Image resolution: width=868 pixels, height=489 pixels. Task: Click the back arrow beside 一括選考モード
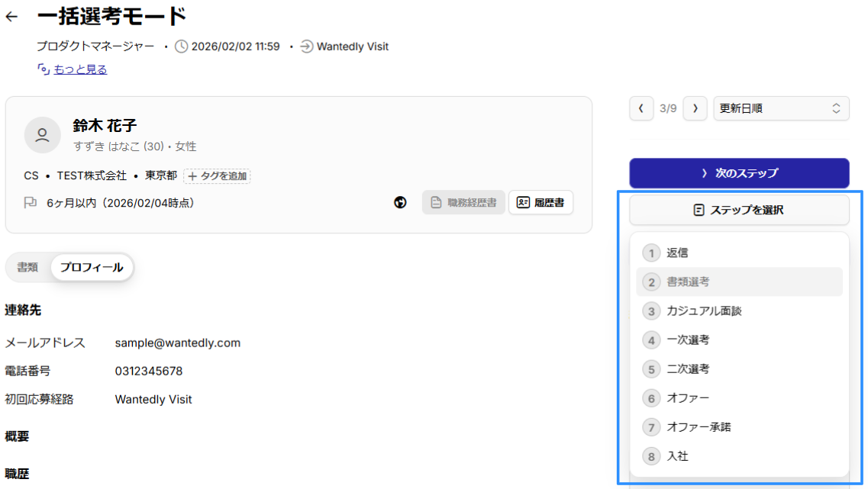tap(11, 17)
